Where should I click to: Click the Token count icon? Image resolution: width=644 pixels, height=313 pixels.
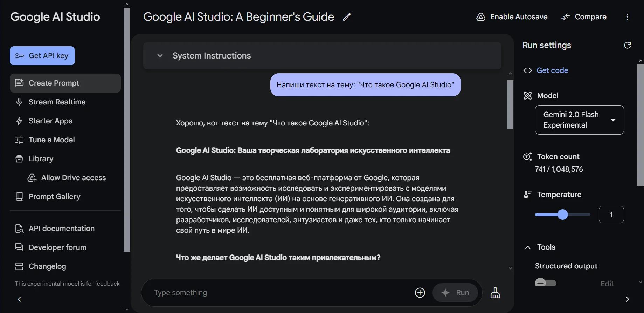(x=528, y=157)
